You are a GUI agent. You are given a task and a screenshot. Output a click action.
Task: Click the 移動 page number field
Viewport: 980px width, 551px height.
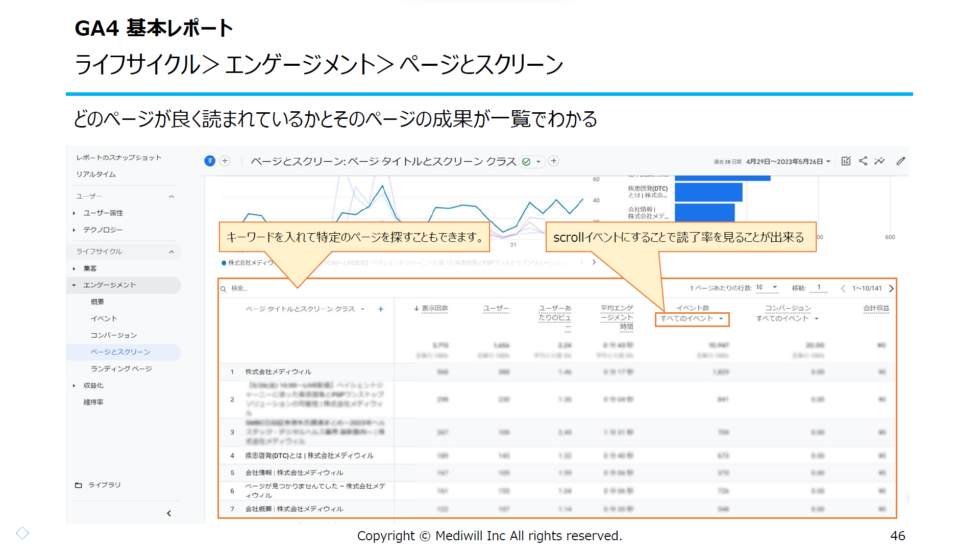[819, 288]
